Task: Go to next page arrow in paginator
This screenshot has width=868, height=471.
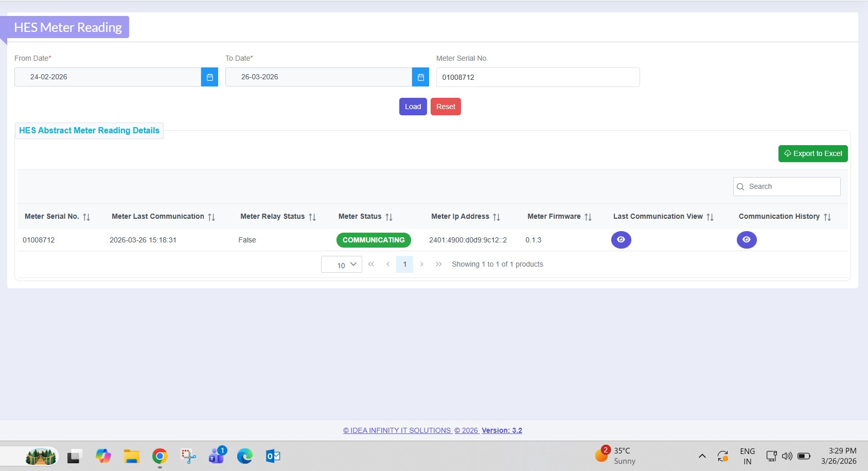Action: [422, 264]
